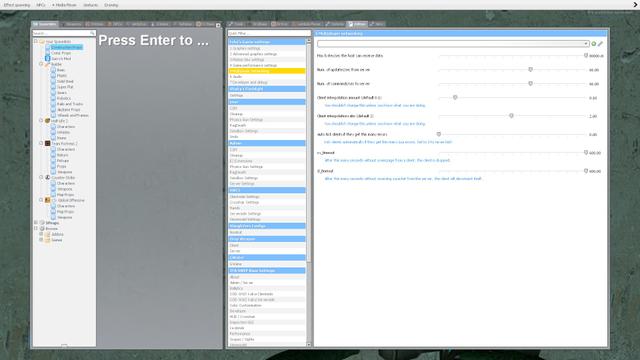Select the Garry's Mod spawnlist icon

(47, 59)
